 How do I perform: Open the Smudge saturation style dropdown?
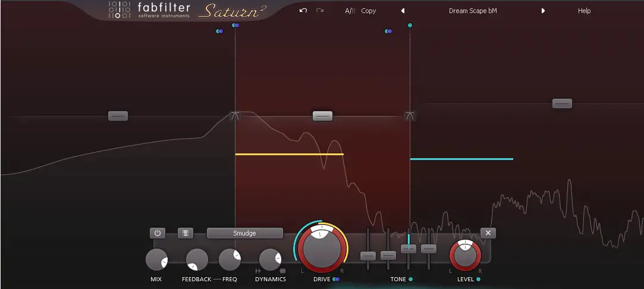click(244, 233)
